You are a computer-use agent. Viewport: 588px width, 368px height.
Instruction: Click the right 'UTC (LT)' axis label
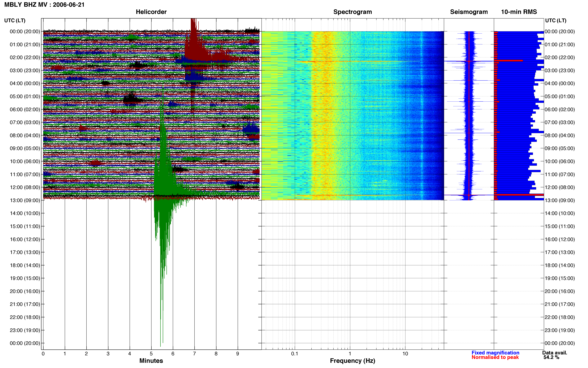point(556,20)
